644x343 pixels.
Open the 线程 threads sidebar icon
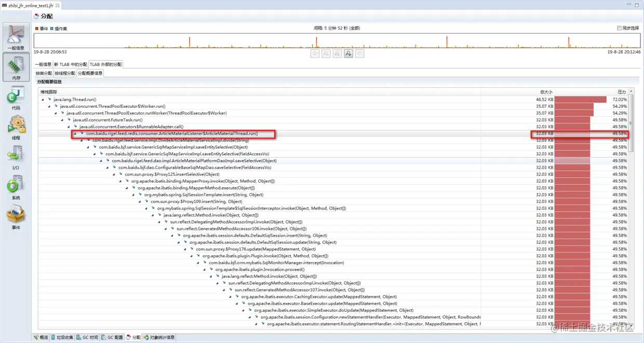tap(16, 128)
